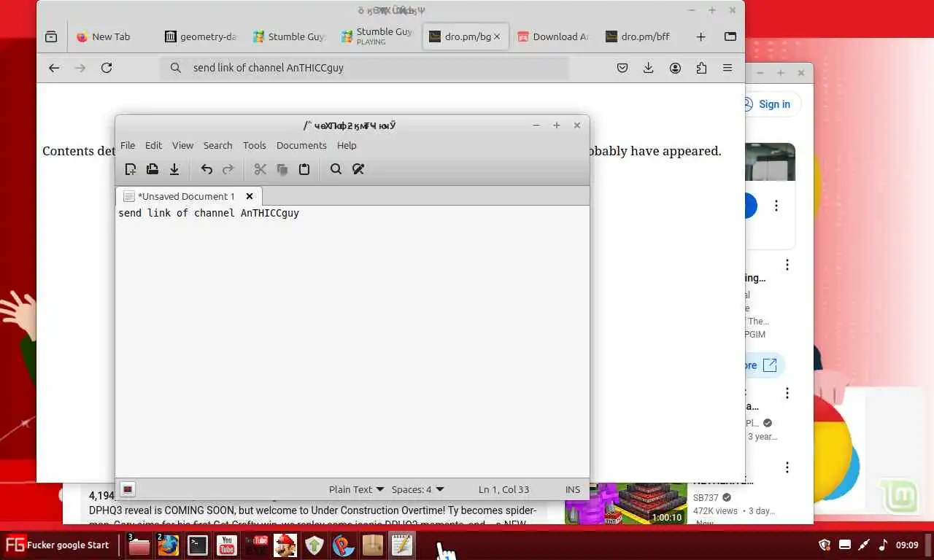Viewport: 934px width, 560px height.
Task: Click find and replace toolbar icon
Action: coord(358,169)
